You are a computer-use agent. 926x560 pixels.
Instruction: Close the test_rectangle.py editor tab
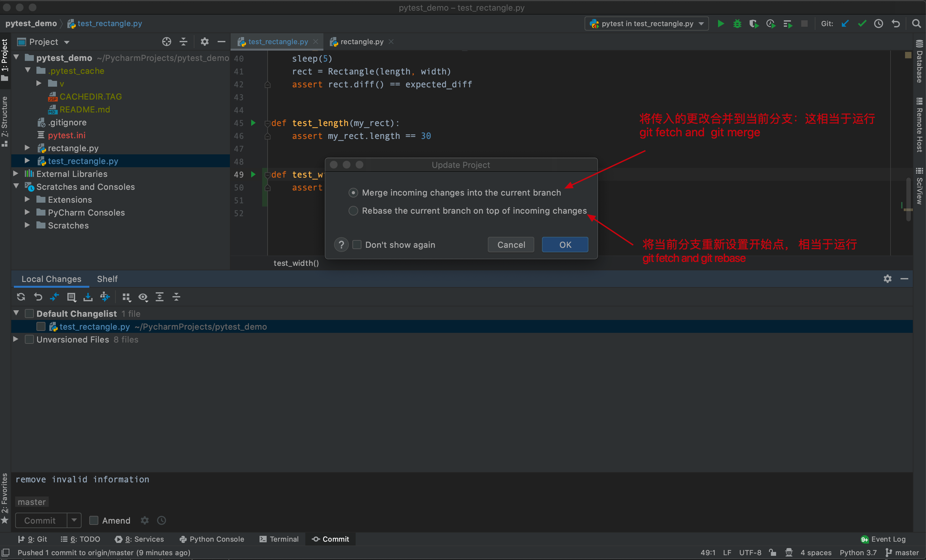(x=316, y=42)
